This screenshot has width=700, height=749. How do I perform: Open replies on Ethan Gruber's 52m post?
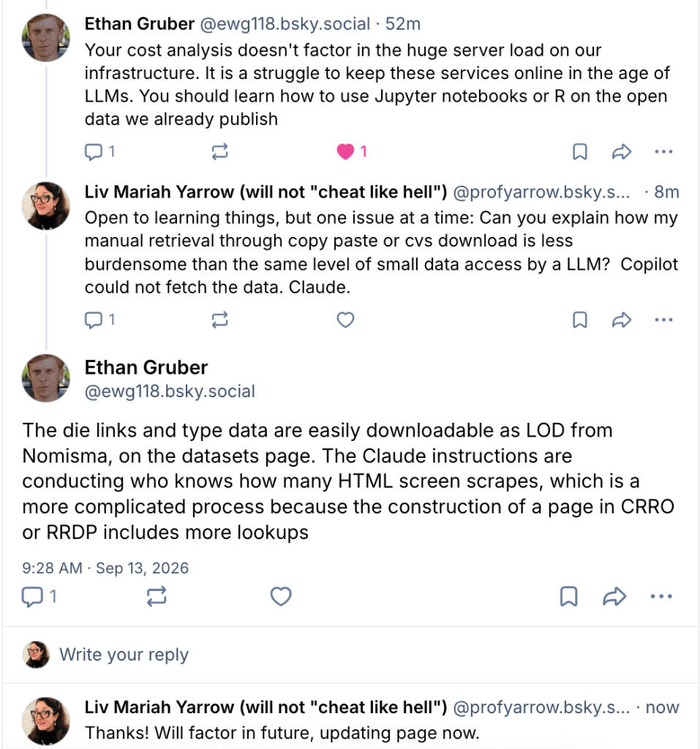(x=99, y=152)
